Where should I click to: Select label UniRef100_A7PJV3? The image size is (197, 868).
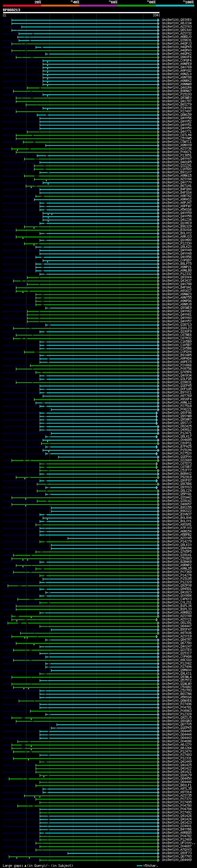tap(176, 528)
